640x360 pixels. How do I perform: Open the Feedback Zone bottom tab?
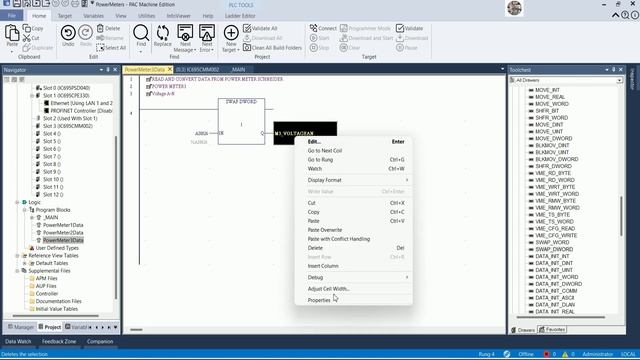[x=59, y=341]
